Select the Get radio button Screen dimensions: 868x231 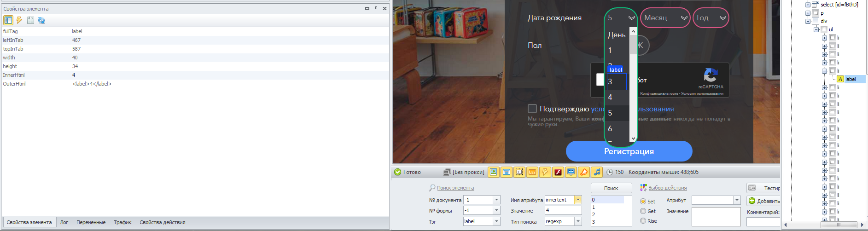pyautogui.click(x=643, y=211)
